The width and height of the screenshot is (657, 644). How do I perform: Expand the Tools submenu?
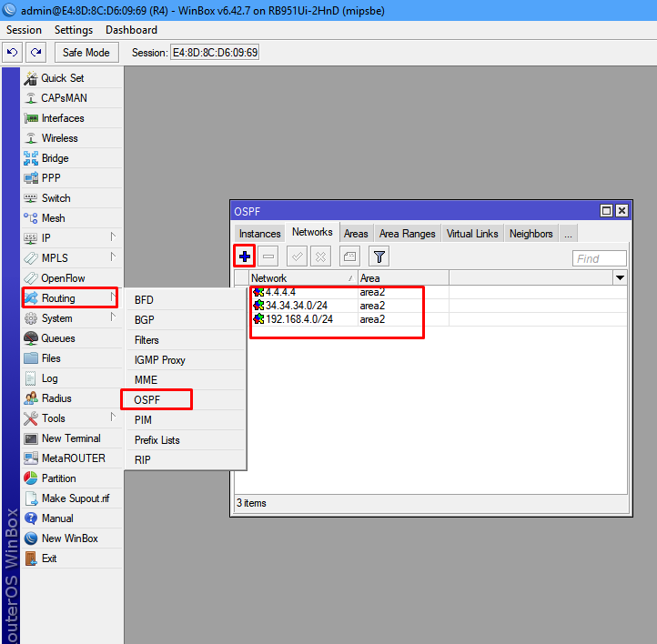(x=113, y=417)
